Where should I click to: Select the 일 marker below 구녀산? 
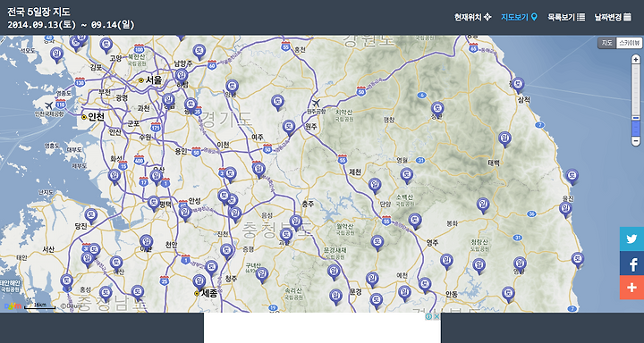[261, 275]
